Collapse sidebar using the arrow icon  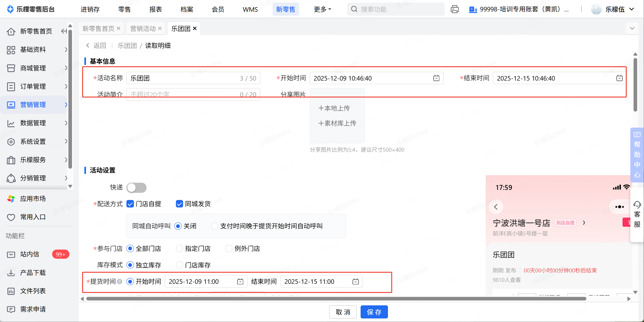coord(64,31)
